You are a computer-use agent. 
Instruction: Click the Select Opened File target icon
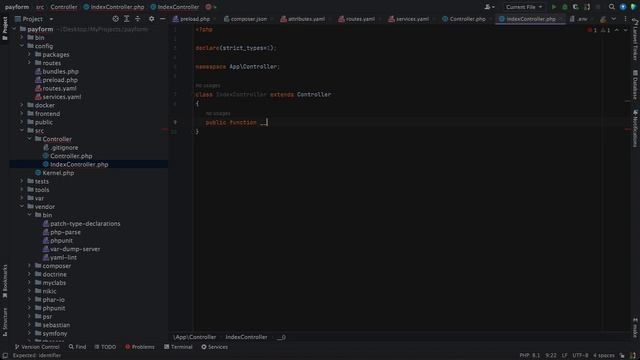tap(116, 19)
